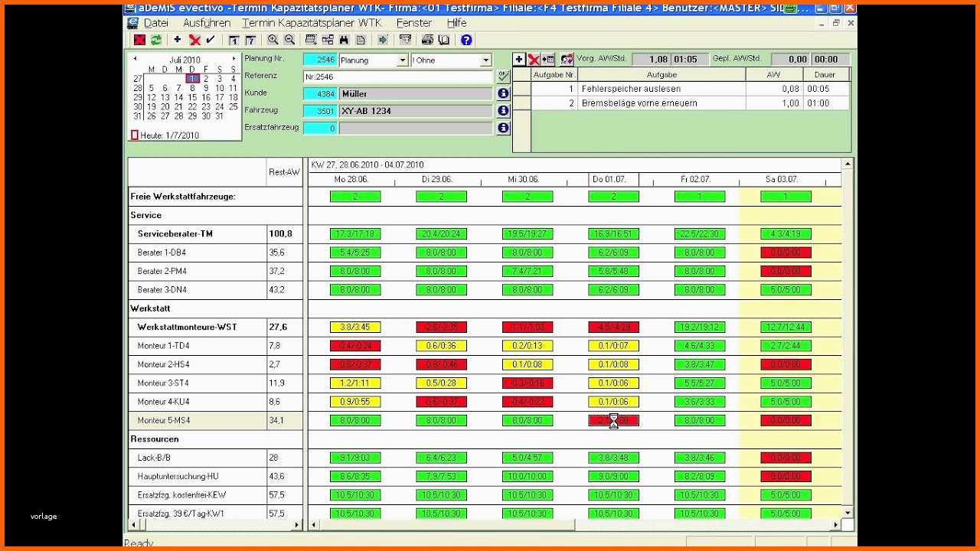
Task: Click the Dauer column header
Action: pyautogui.click(x=825, y=74)
